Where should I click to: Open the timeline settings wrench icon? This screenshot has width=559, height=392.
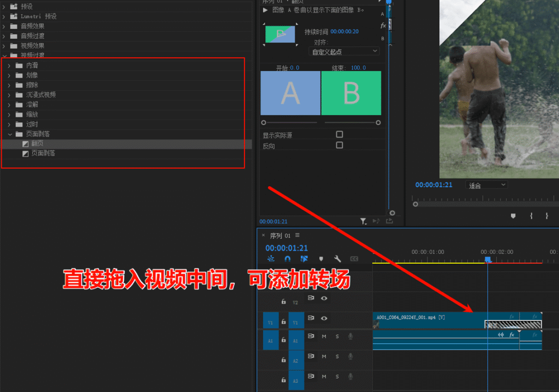337,258
